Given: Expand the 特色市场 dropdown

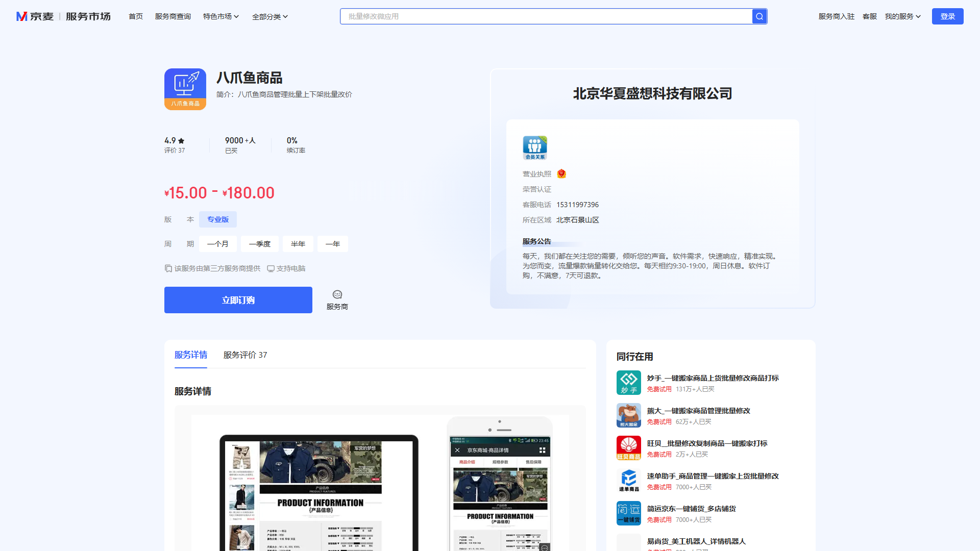Looking at the screenshot, I should (x=221, y=16).
